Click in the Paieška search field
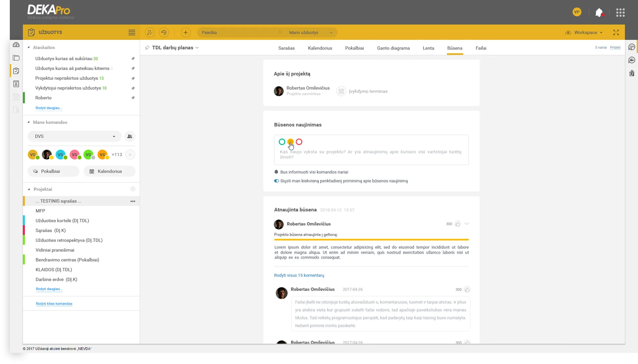This screenshot has height=364, width=638. click(x=239, y=32)
